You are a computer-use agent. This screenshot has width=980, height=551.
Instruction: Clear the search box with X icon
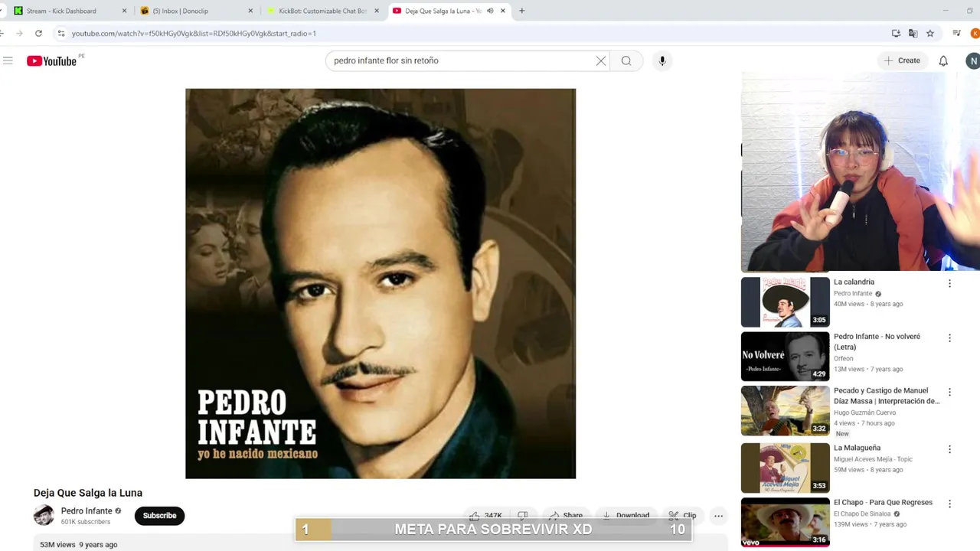point(601,60)
